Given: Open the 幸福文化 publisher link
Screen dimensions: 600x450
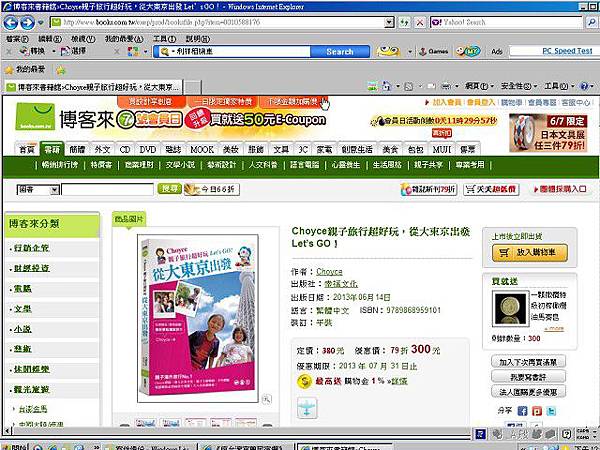Looking at the screenshot, I should (341, 284).
